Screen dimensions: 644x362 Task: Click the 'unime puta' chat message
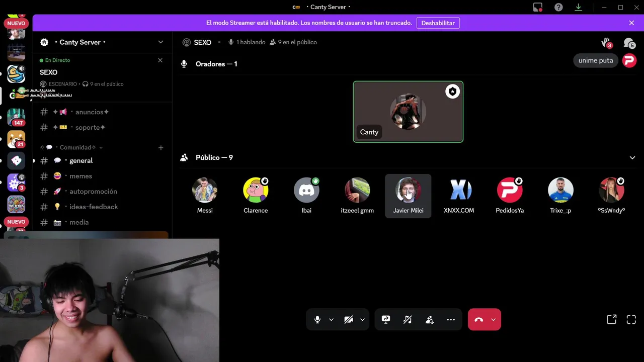click(x=596, y=60)
